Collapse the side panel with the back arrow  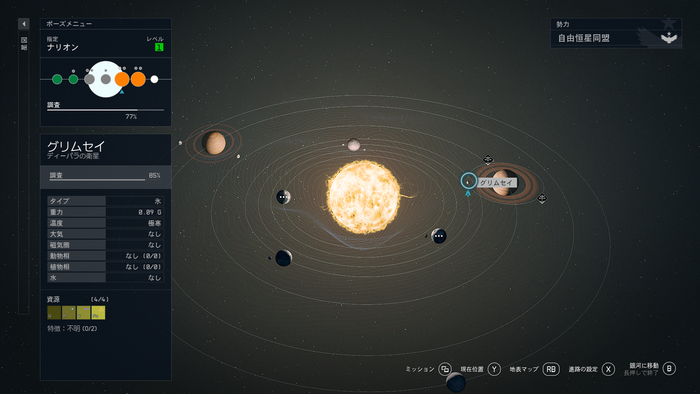click(24, 24)
